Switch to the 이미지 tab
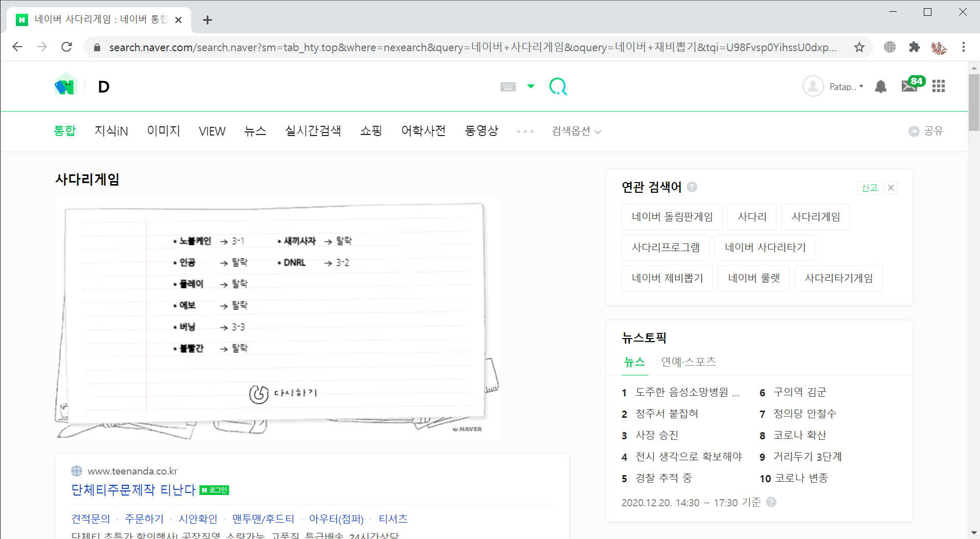980x539 pixels. (164, 131)
